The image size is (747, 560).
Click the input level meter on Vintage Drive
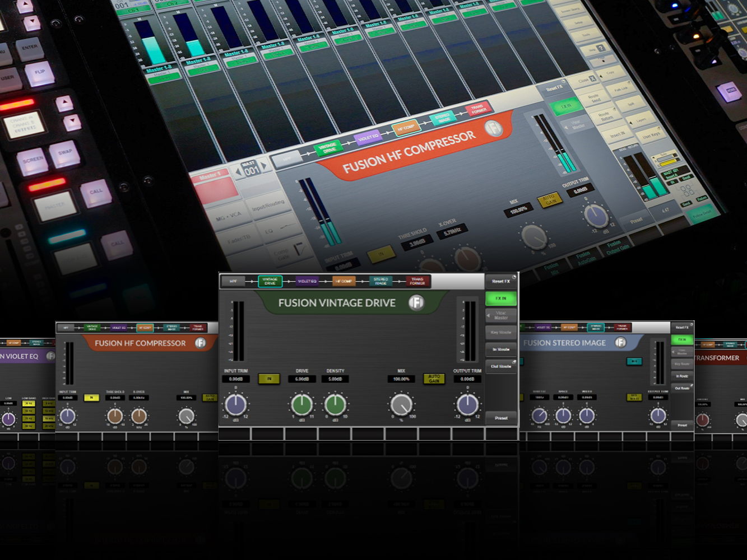coord(238,331)
